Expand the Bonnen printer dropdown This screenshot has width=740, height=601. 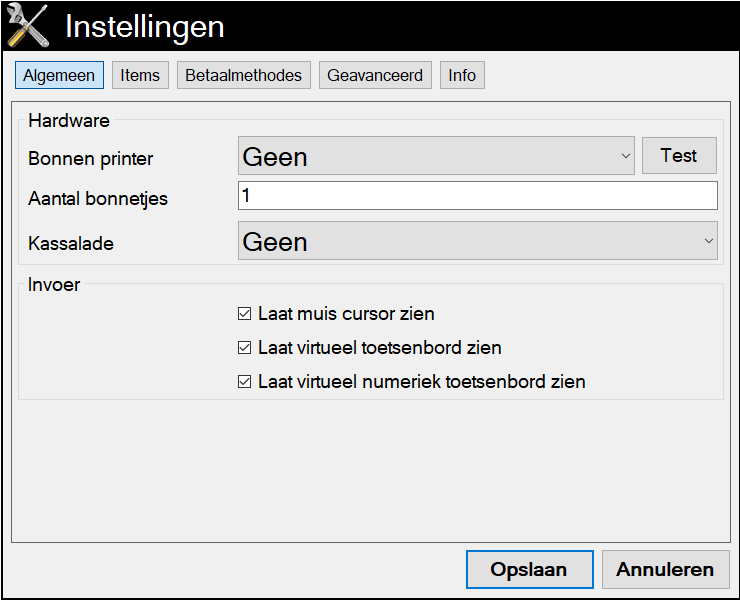pyautogui.click(x=436, y=156)
